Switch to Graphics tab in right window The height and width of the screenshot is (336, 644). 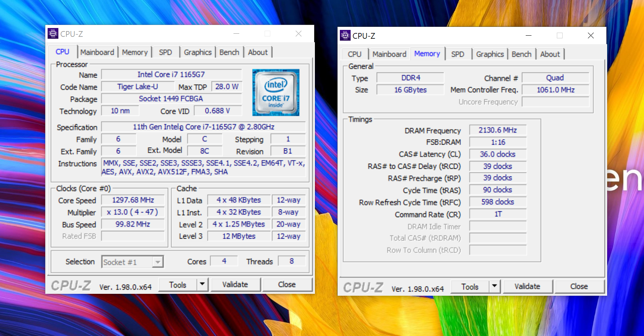click(490, 54)
